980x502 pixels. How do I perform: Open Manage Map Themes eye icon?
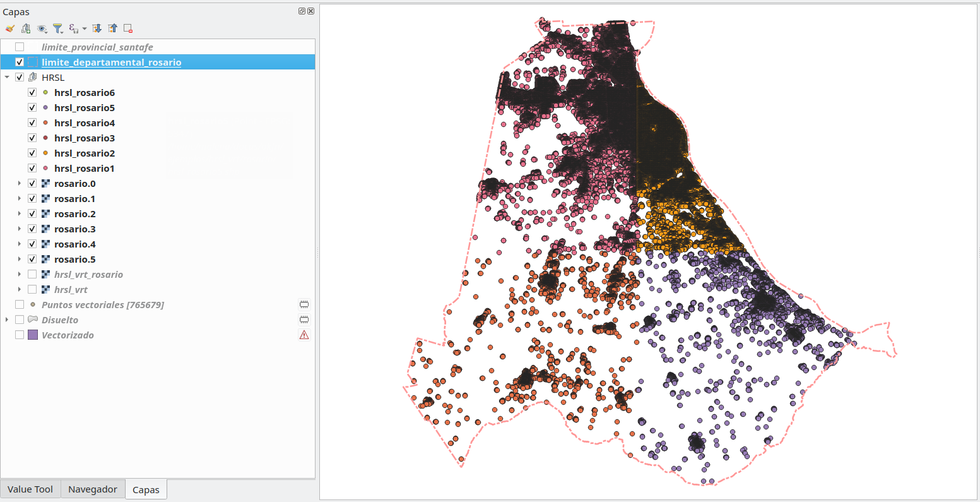coord(42,28)
